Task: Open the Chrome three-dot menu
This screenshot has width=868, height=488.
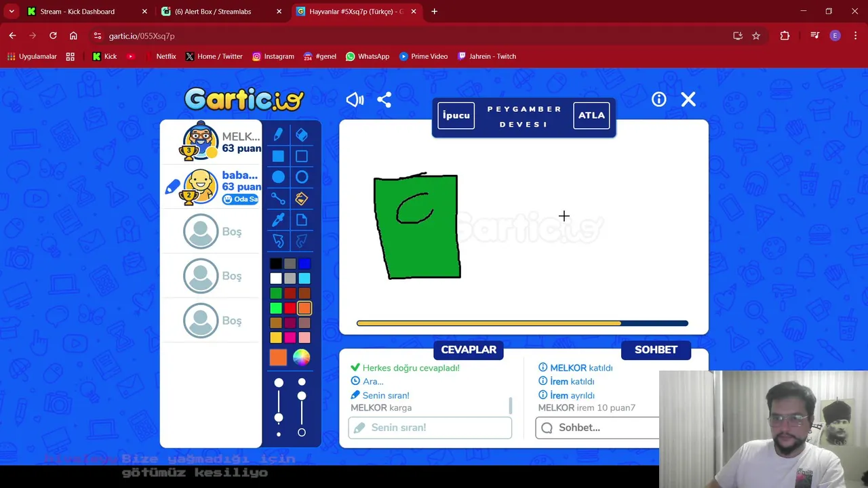Action: 855,36
